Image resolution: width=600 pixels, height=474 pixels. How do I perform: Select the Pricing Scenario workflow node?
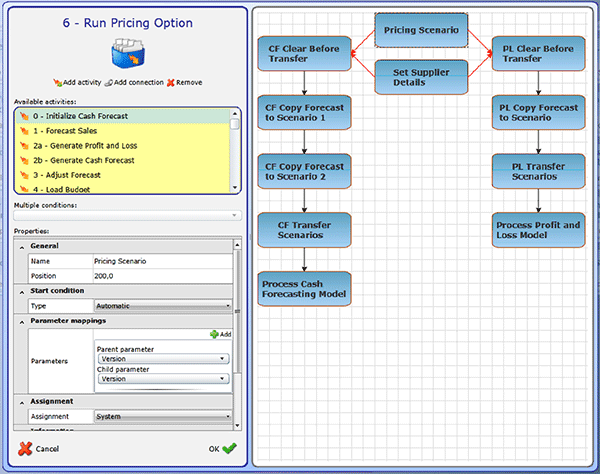[421, 31]
